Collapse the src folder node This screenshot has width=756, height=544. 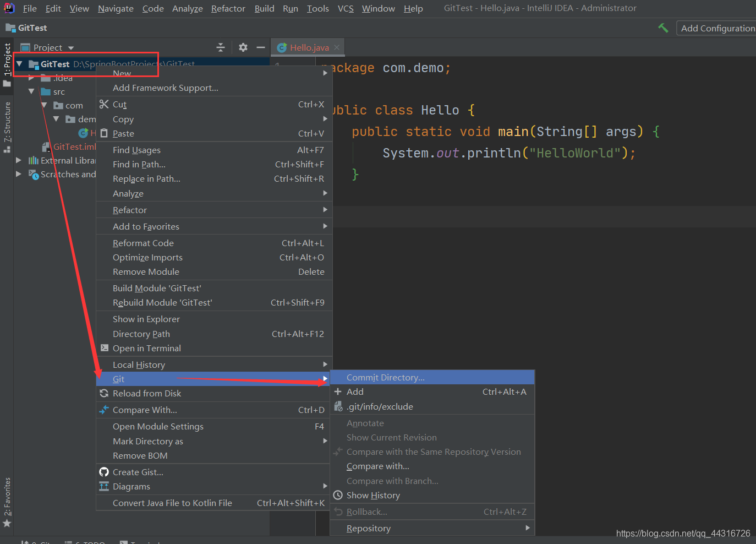pyautogui.click(x=31, y=91)
